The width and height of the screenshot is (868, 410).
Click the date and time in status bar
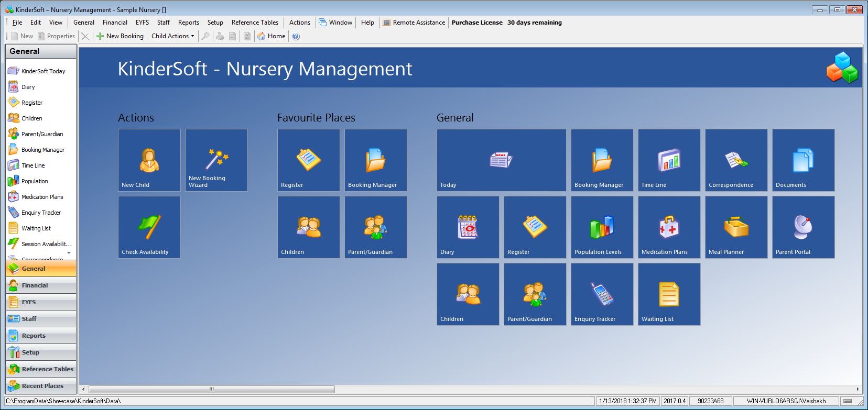(x=628, y=401)
